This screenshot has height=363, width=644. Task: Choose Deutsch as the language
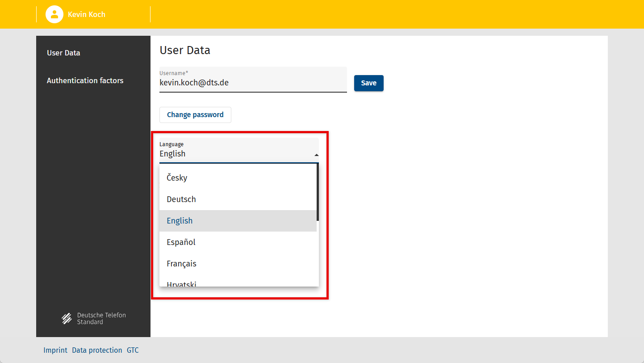pyautogui.click(x=181, y=199)
